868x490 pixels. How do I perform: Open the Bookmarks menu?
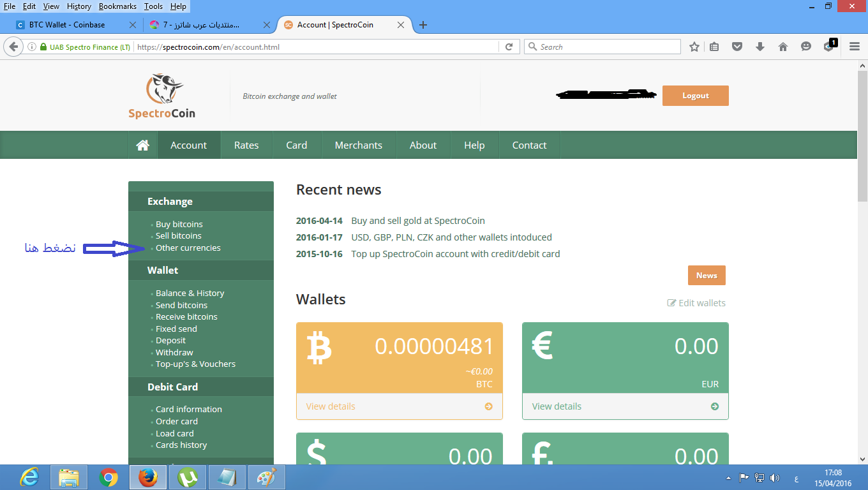point(117,6)
